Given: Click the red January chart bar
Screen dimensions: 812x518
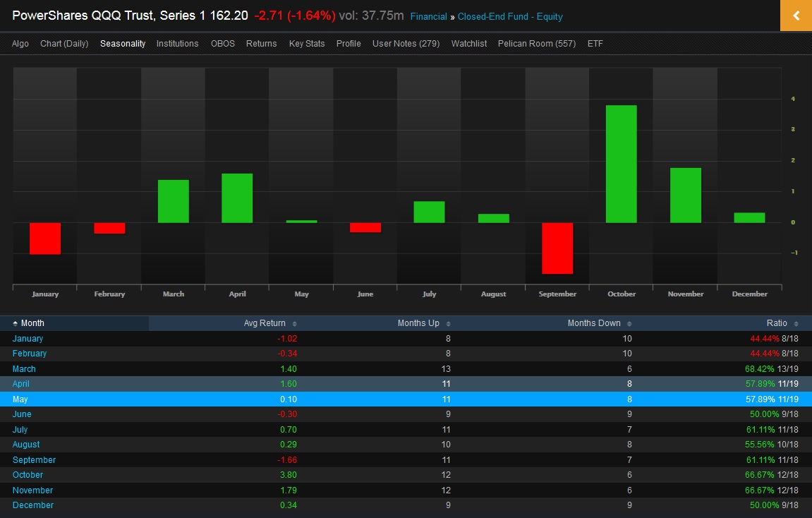Looking at the screenshot, I should click(45, 239).
